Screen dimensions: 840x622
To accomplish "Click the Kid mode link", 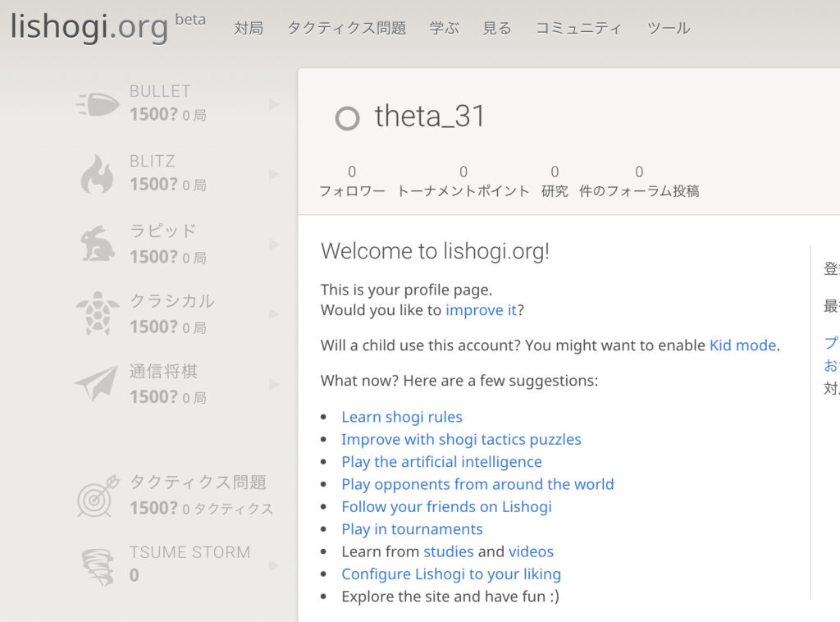I will [x=742, y=345].
